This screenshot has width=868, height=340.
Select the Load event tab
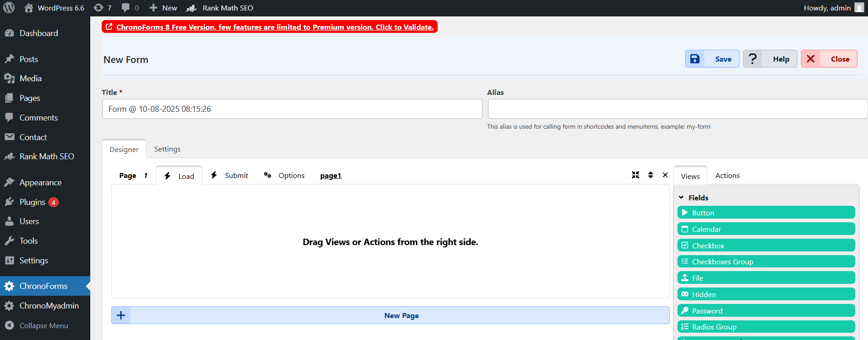pyautogui.click(x=179, y=176)
